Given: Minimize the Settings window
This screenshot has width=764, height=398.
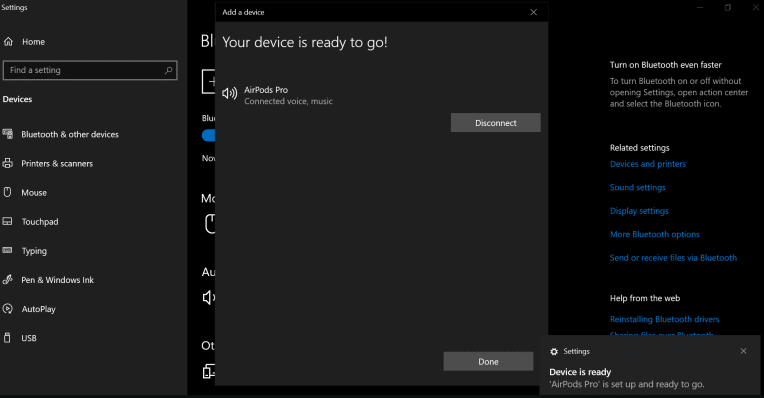Looking at the screenshot, I should (x=700, y=7).
